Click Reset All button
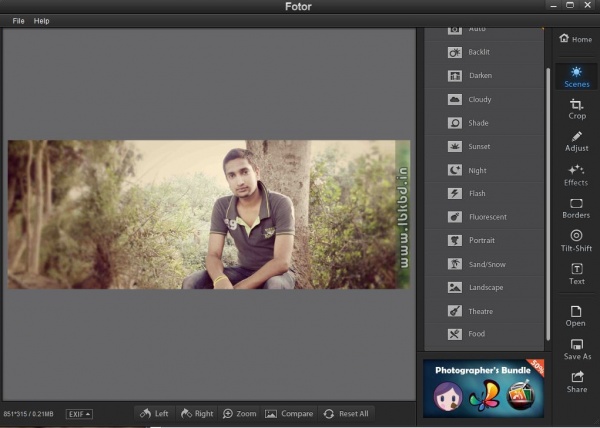The height and width of the screenshot is (428, 600). tap(346, 413)
